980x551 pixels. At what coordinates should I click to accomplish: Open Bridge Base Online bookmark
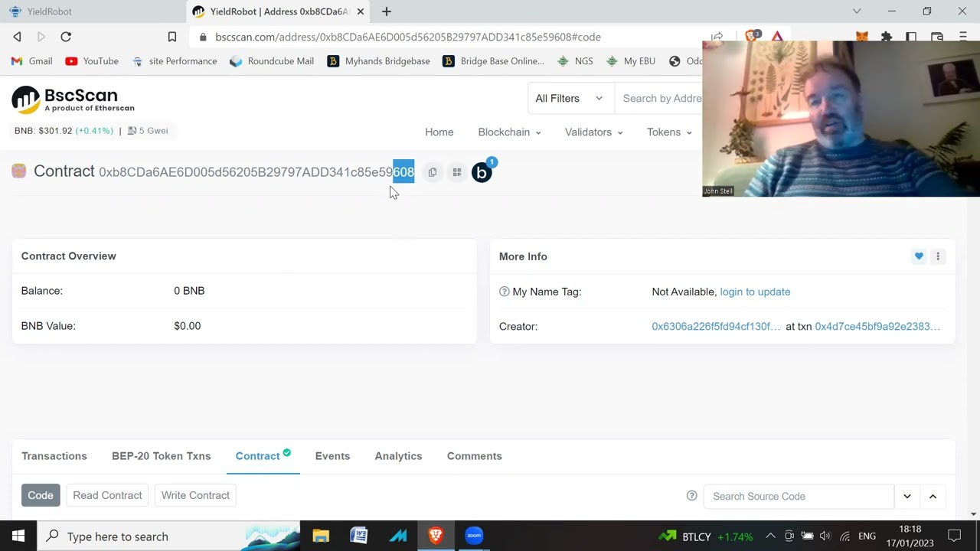tap(493, 61)
